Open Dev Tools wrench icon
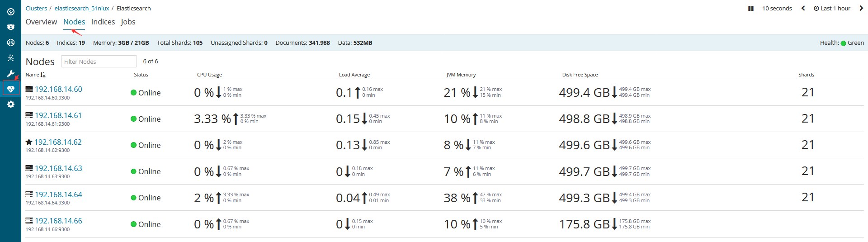Viewport: 868px width, 242px height. 11,73
